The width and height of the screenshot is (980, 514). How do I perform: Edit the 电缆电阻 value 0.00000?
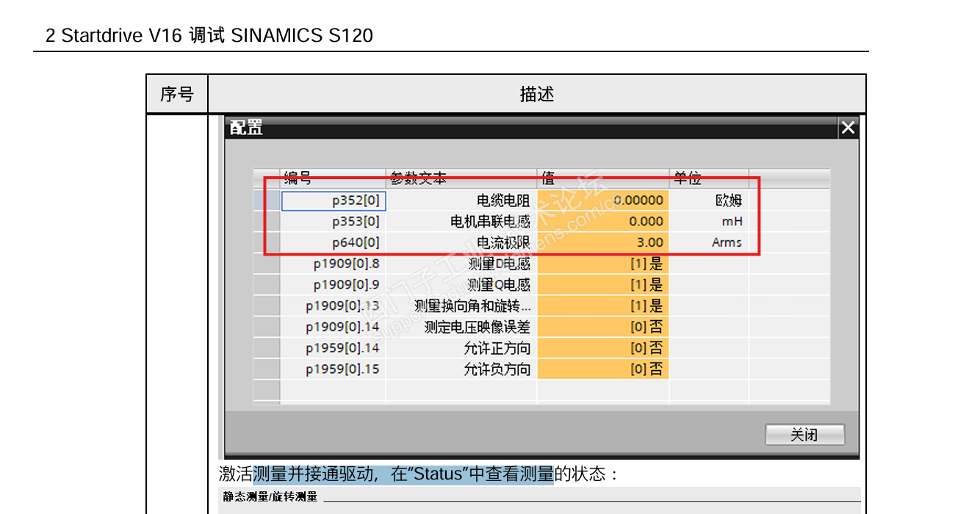[603, 200]
